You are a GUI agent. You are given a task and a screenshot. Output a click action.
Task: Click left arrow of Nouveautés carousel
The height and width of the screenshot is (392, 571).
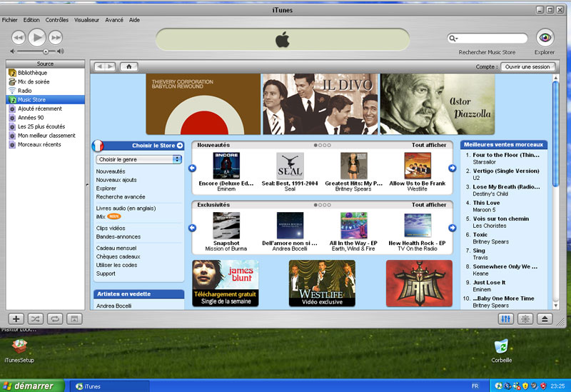tap(192, 168)
